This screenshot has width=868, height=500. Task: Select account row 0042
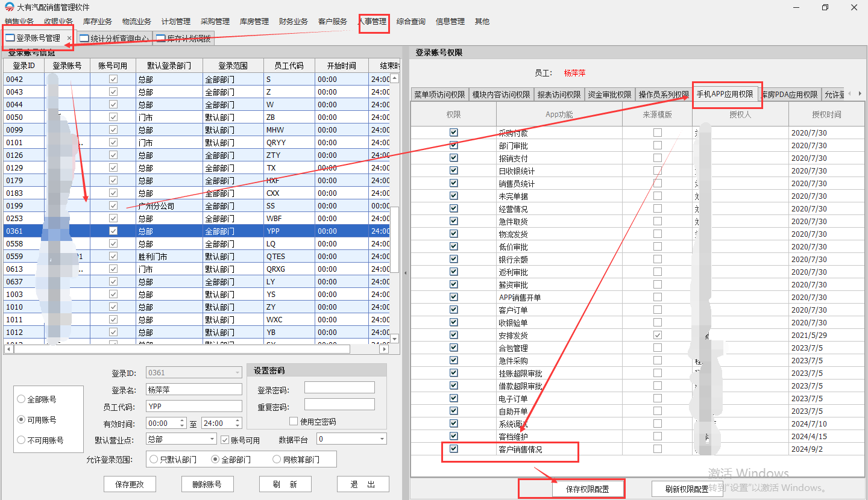click(x=196, y=79)
